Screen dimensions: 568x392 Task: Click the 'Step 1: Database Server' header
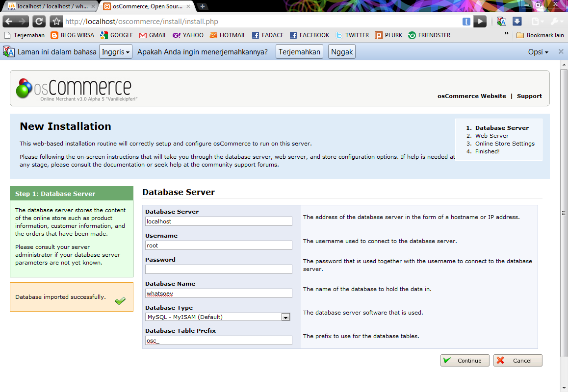pyautogui.click(x=72, y=194)
